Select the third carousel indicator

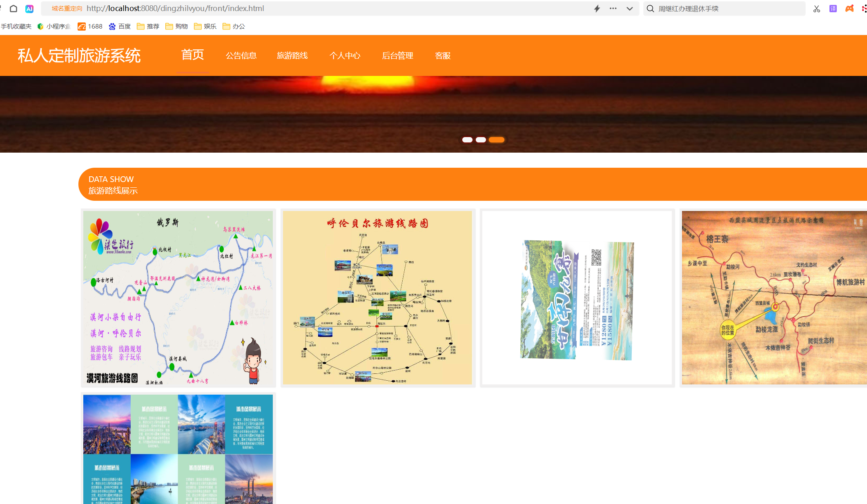(x=497, y=140)
